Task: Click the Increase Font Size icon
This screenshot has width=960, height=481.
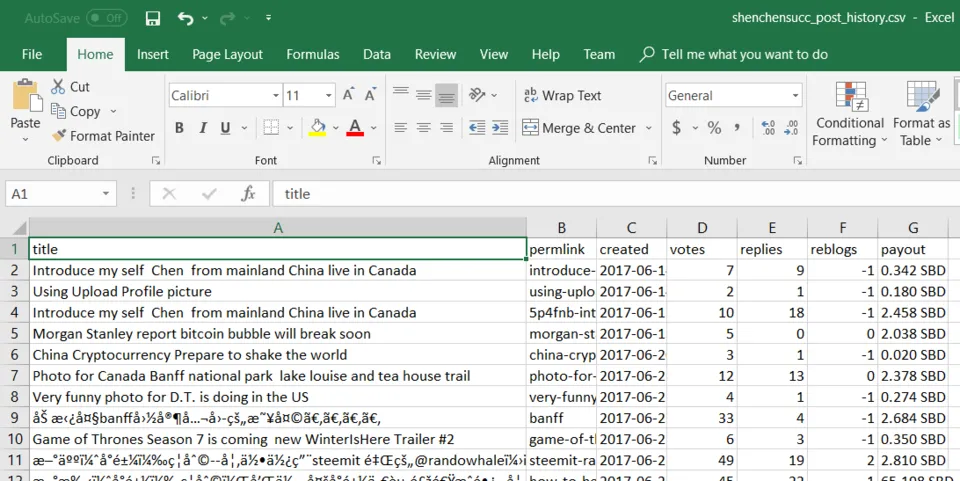Action: (x=348, y=95)
